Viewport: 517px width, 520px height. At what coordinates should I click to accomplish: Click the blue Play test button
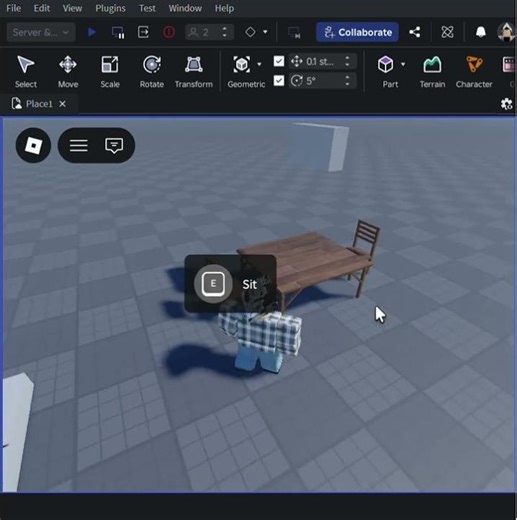[x=92, y=32]
